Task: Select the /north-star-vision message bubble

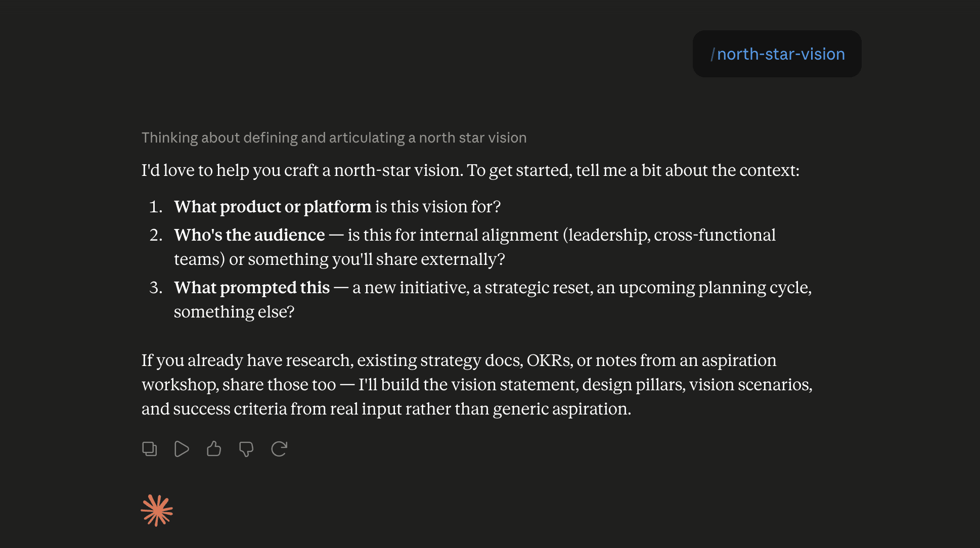Action: point(777,54)
